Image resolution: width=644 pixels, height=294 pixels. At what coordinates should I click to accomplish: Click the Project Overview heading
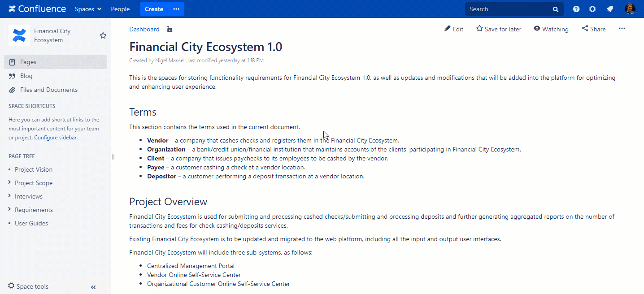[x=168, y=202]
